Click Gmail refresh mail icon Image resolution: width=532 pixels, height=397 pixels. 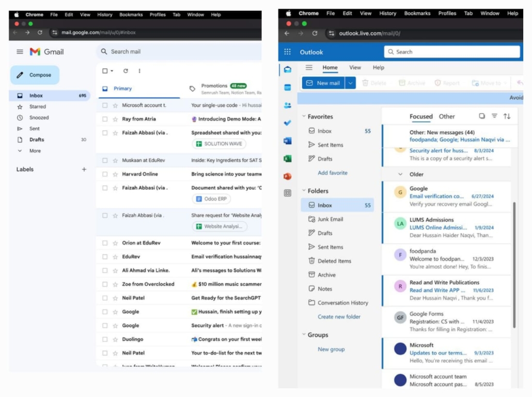tap(126, 71)
